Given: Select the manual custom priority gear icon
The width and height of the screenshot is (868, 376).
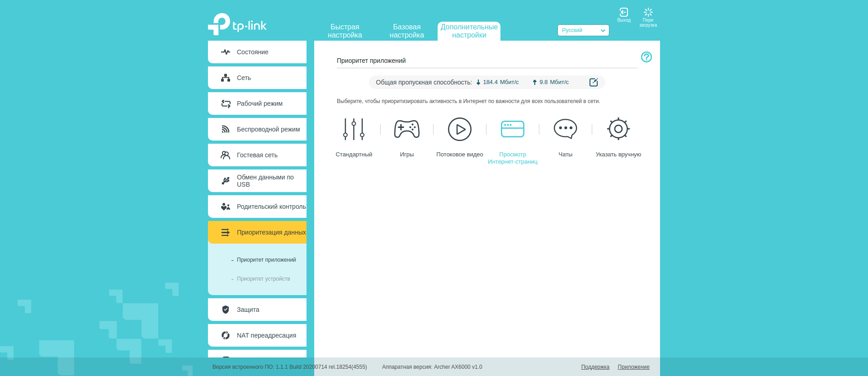Looking at the screenshot, I should click(618, 129).
